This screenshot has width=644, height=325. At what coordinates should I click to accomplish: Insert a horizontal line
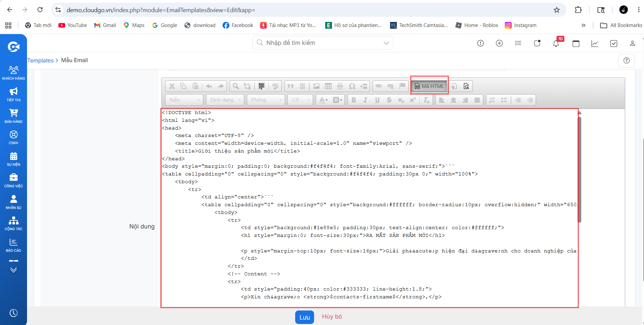coord(340,86)
